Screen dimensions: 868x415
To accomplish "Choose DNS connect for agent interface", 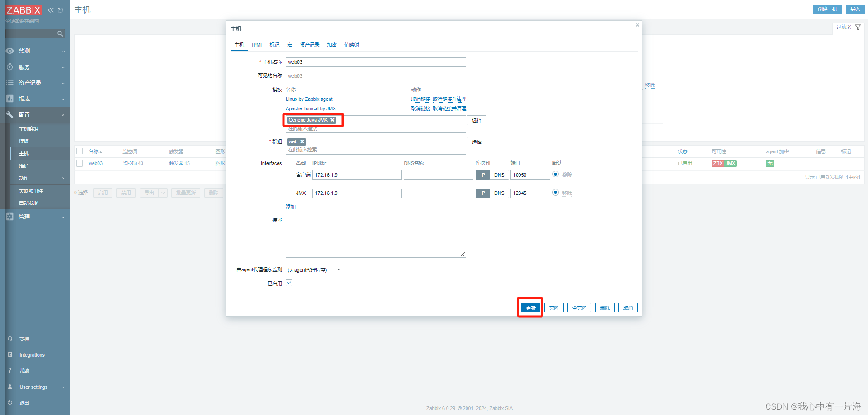I will pyautogui.click(x=499, y=175).
